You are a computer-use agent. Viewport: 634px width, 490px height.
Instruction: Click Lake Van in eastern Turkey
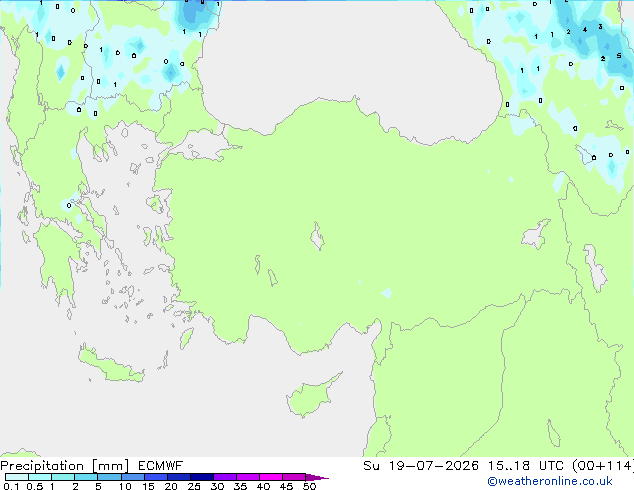(x=537, y=234)
